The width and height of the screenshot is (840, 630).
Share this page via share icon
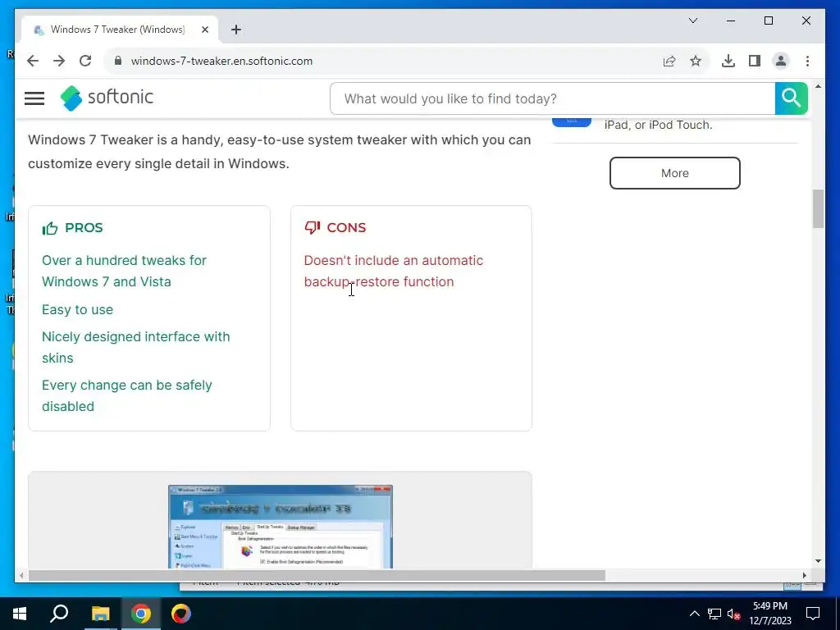tap(669, 61)
